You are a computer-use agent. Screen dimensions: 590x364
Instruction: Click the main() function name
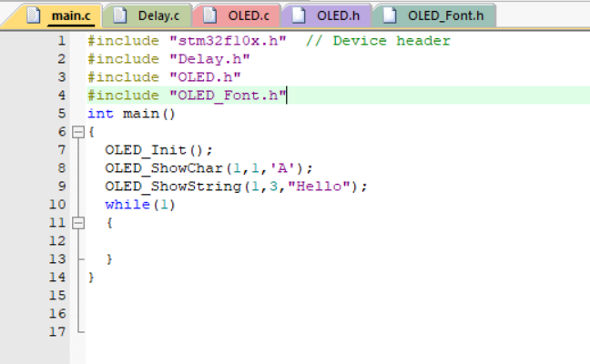[x=149, y=114]
